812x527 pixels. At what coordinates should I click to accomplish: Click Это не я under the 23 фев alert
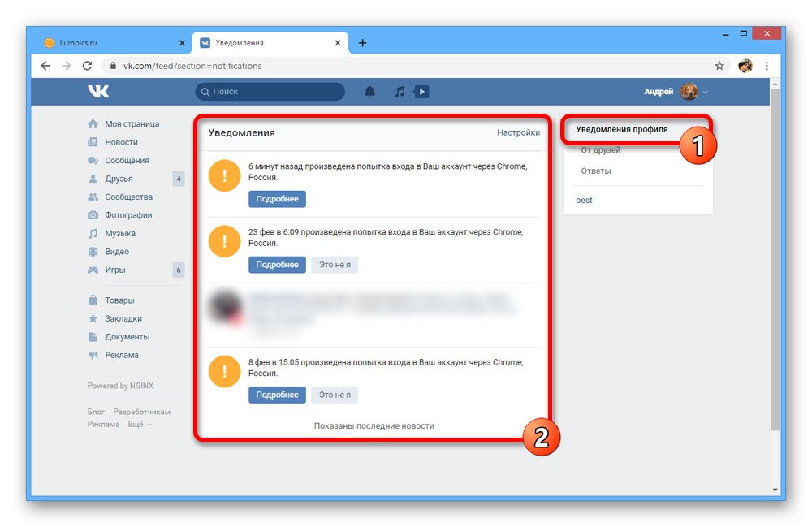(335, 265)
